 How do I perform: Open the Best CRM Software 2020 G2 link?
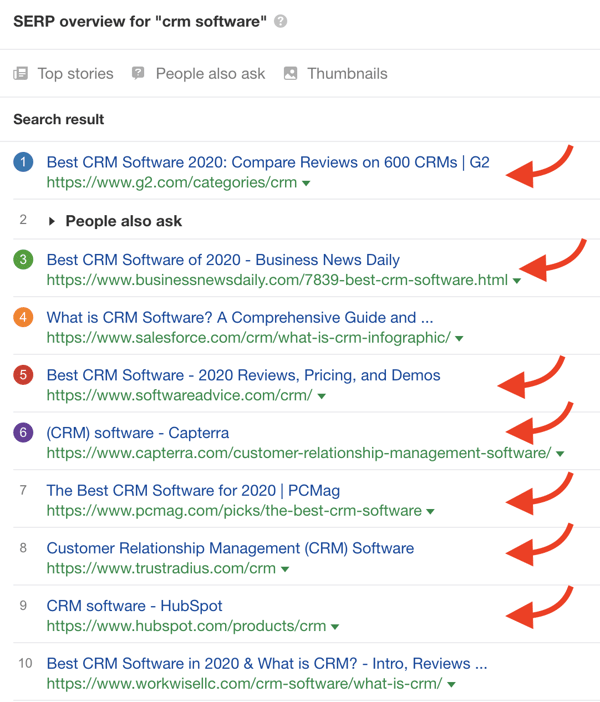[x=267, y=162]
